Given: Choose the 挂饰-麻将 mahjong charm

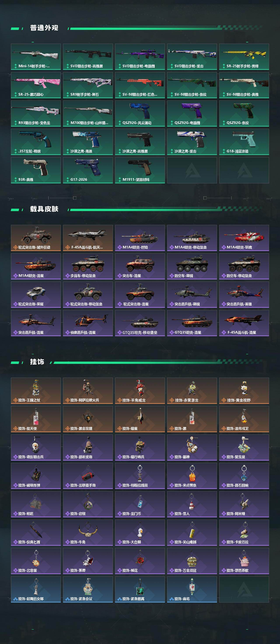Looking at the screenshot, I should click(x=192, y=589).
